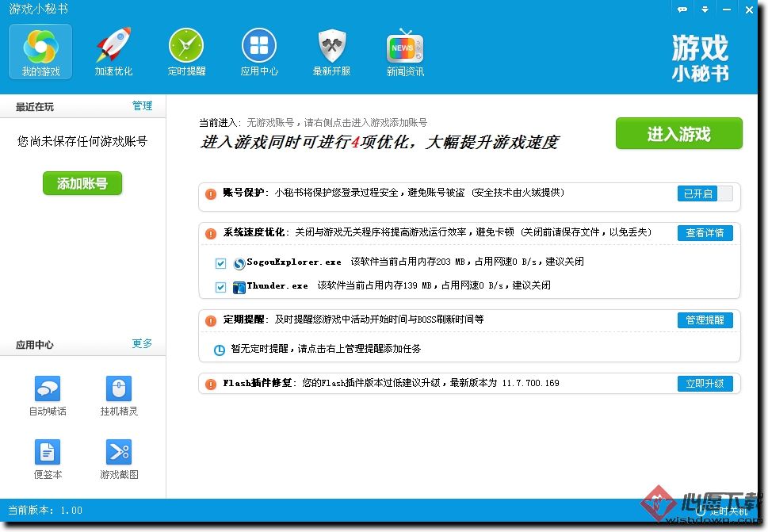Click the 管理 link beside 最近在玩
Viewport: 768px width, 532px height.
click(x=142, y=105)
